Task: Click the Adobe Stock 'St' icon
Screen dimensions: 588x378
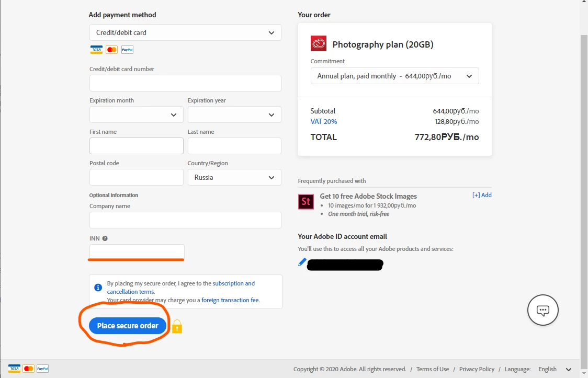Action: 306,202
